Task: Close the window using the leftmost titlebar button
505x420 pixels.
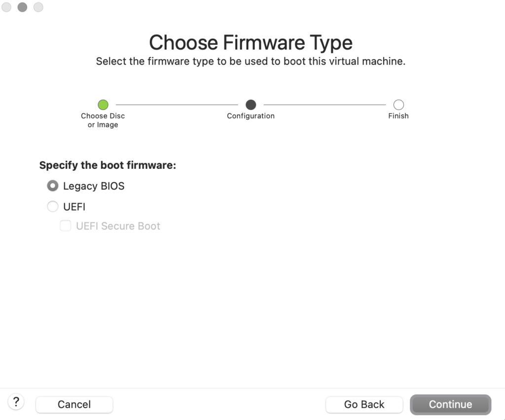Action: (6, 7)
